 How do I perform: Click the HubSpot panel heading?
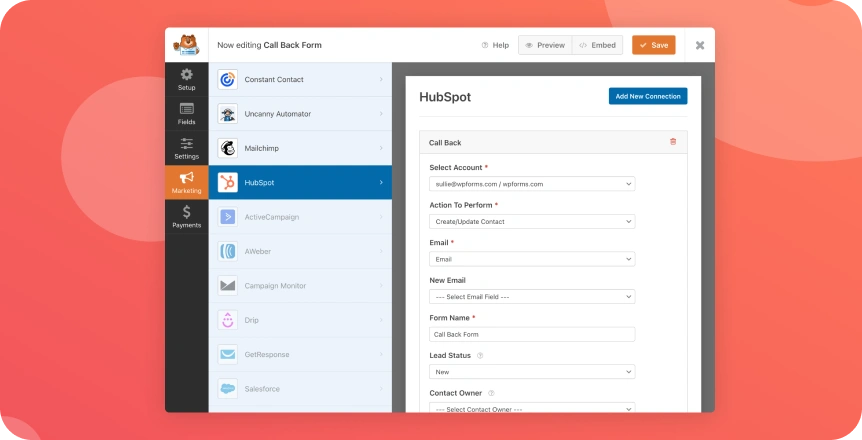click(445, 97)
